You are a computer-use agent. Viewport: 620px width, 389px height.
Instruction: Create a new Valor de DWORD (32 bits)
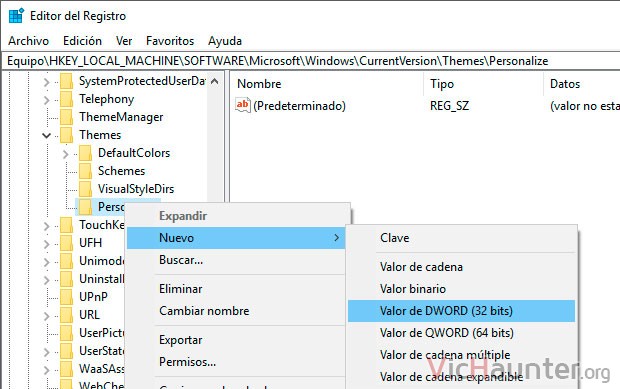tap(461, 311)
